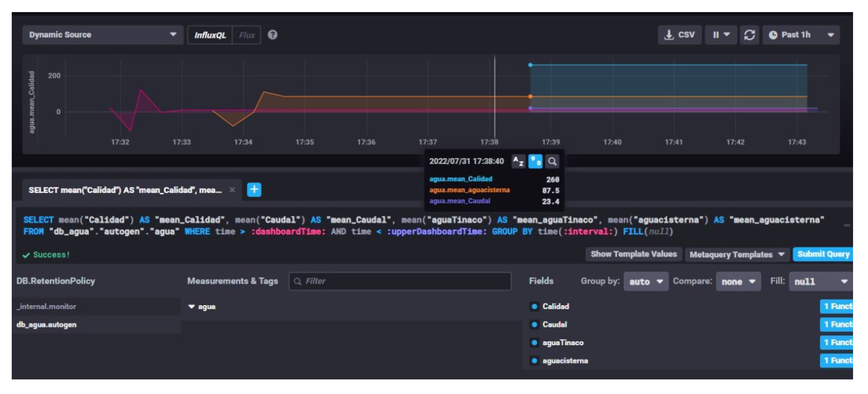Switch to the Flux query language tab

[247, 35]
